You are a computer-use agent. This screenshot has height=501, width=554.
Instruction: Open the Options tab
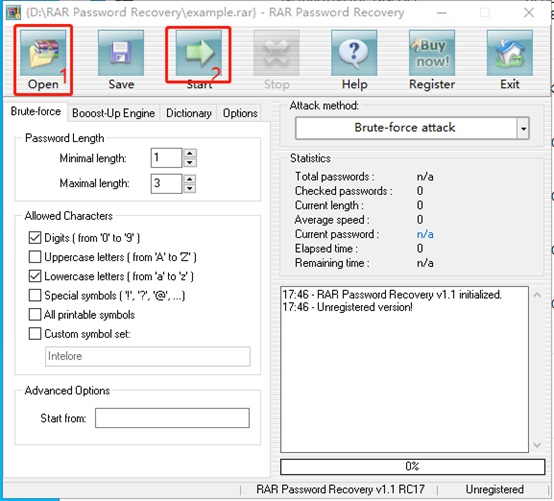click(x=240, y=113)
